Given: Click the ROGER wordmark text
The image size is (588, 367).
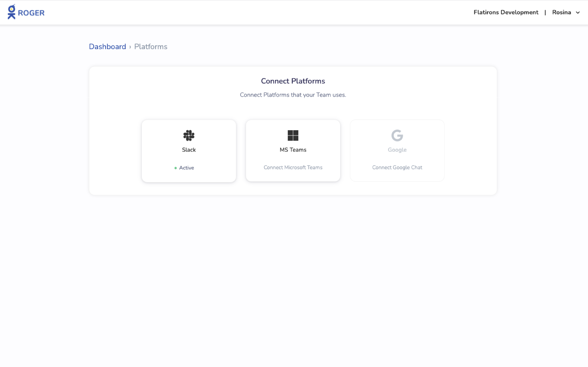Looking at the screenshot, I should click(x=31, y=13).
